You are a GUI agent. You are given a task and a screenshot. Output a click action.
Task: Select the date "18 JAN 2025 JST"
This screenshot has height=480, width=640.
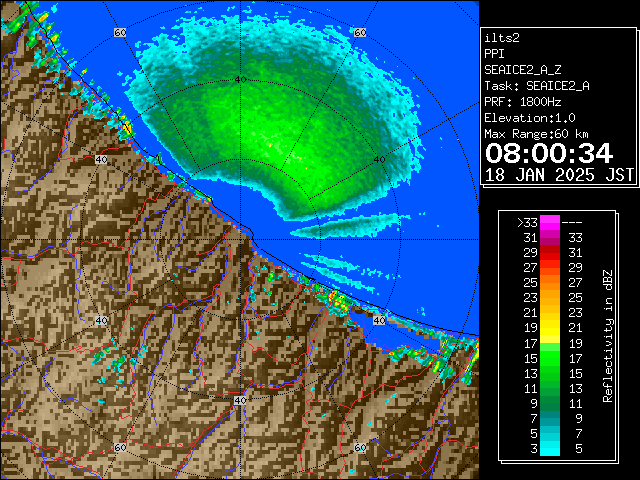pyautogui.click(x=559, y=175)
